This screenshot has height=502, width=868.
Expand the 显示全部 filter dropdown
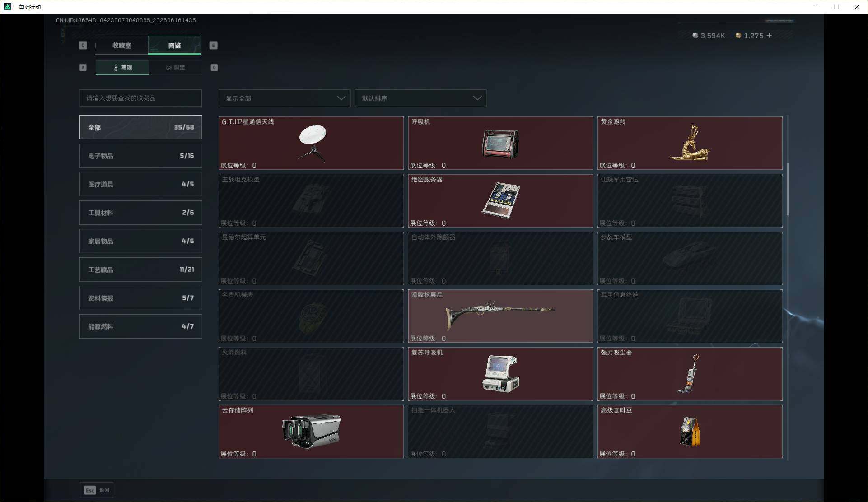pyautogui.click(x=285, y=98)
